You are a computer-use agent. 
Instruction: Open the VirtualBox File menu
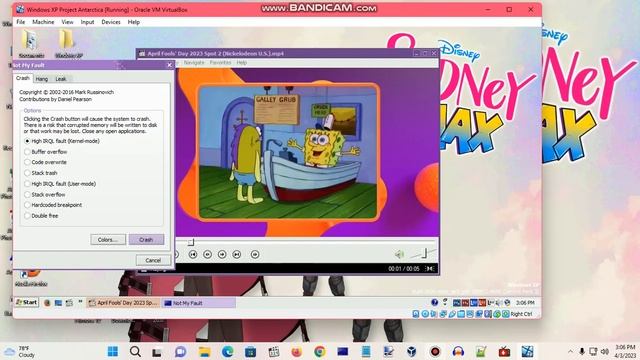(20, 22)
